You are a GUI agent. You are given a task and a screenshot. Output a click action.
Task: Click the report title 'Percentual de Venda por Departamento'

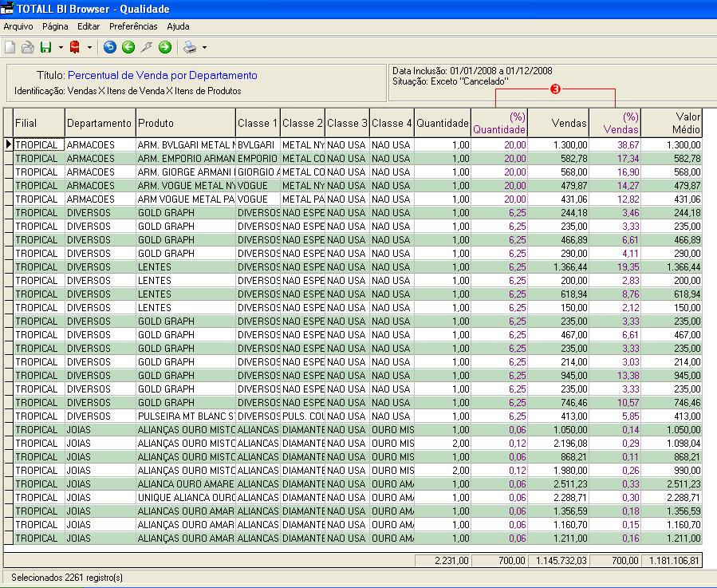click(163, 76)
